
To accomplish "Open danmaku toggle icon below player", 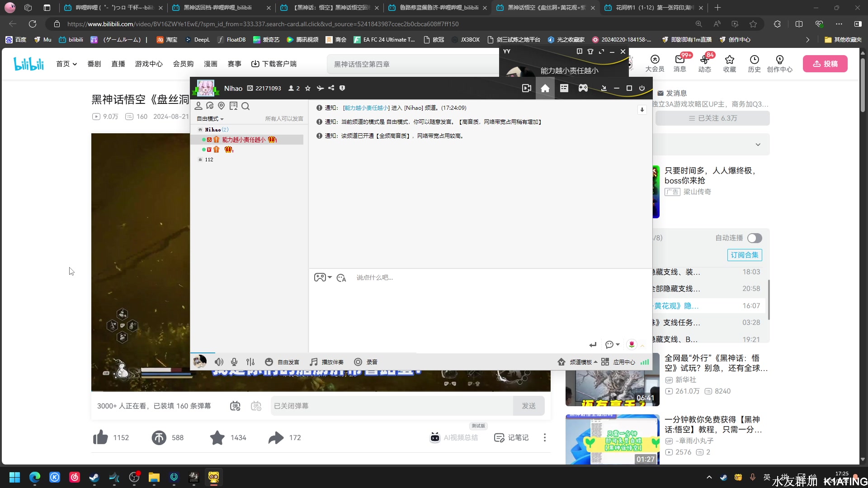I will [235, 406].
